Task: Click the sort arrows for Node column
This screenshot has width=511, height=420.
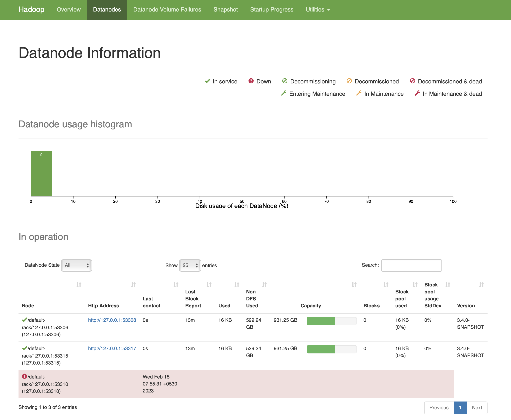Action: coord(79,285)
